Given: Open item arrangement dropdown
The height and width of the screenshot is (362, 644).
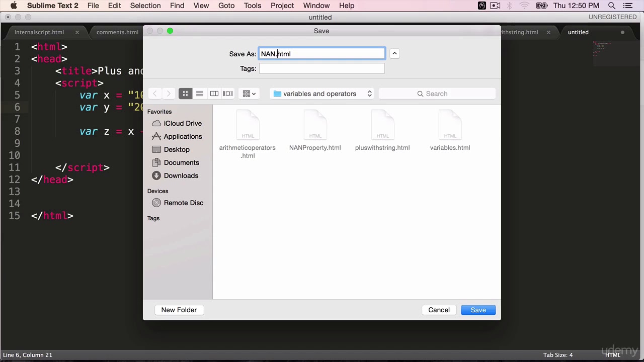Looking at the screenshot, I should (x=249, y=94).
